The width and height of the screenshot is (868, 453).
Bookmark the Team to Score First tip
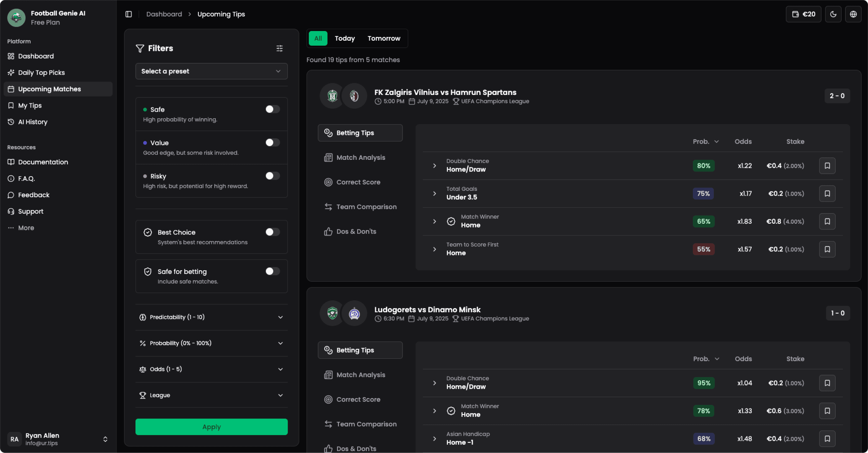pos(827,249)
